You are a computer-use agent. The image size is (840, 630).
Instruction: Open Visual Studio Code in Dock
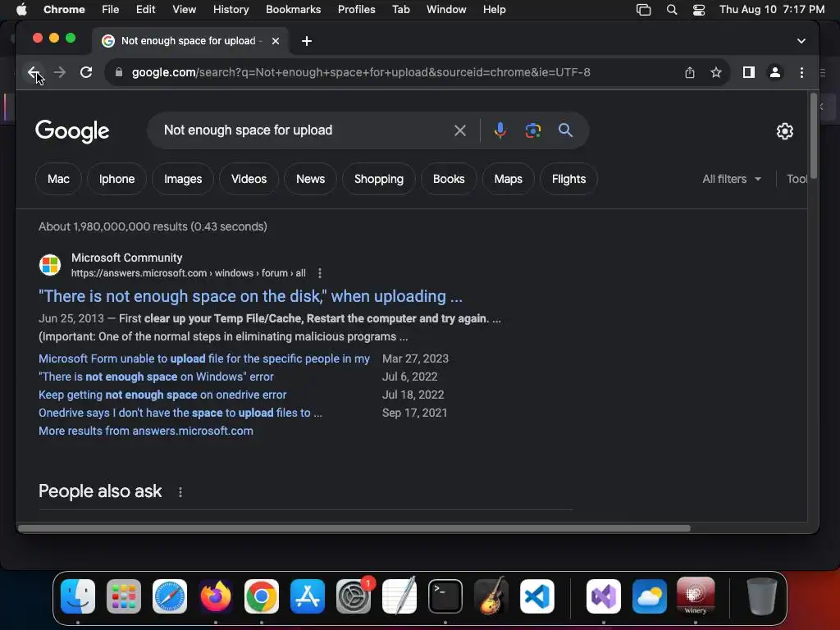[536, 596]
